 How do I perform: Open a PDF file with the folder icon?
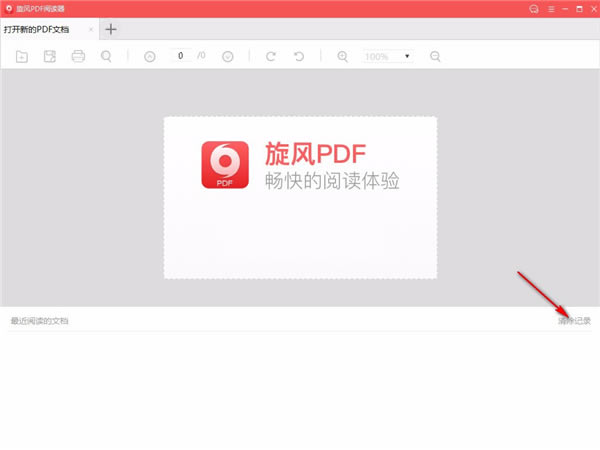[x=22, y=57]
